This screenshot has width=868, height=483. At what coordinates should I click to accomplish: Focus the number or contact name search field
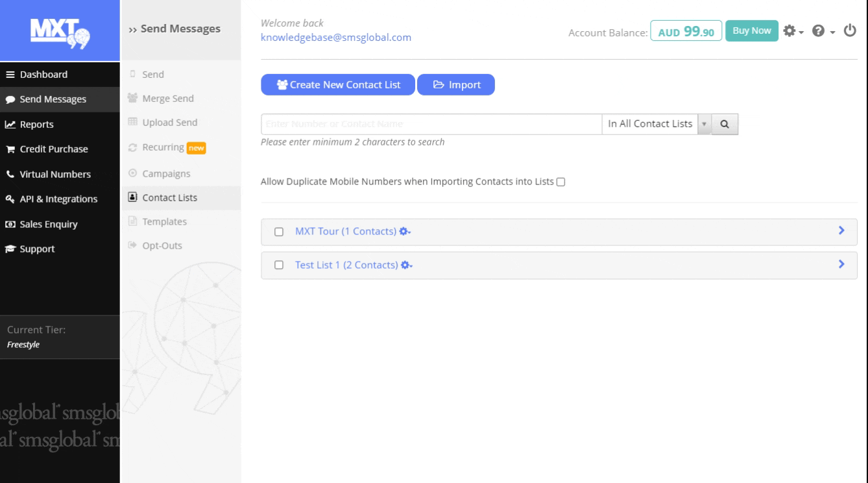coord(431,124)
